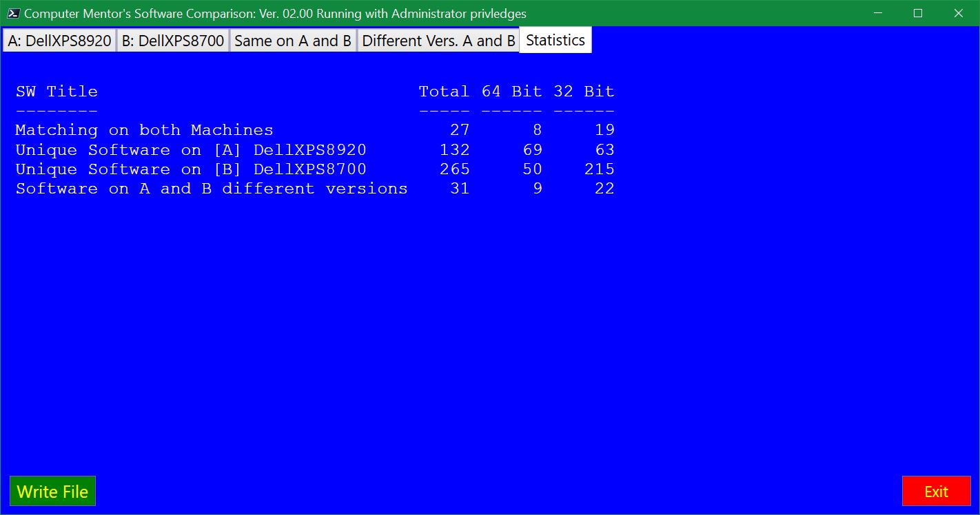The image size is (980, 515).
Task: Click 64 Bit value 50 for machine B
Action: [x=532, y=169]
